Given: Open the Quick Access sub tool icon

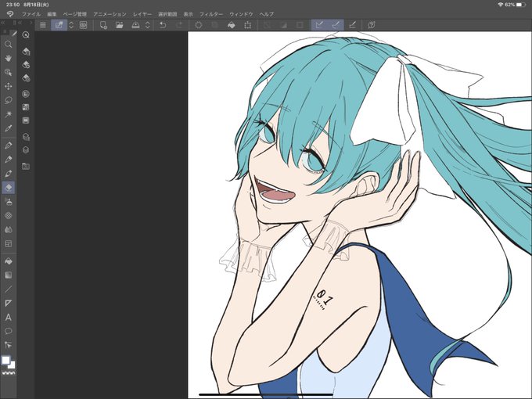Looking at the screenshot, I should (26, 35).
